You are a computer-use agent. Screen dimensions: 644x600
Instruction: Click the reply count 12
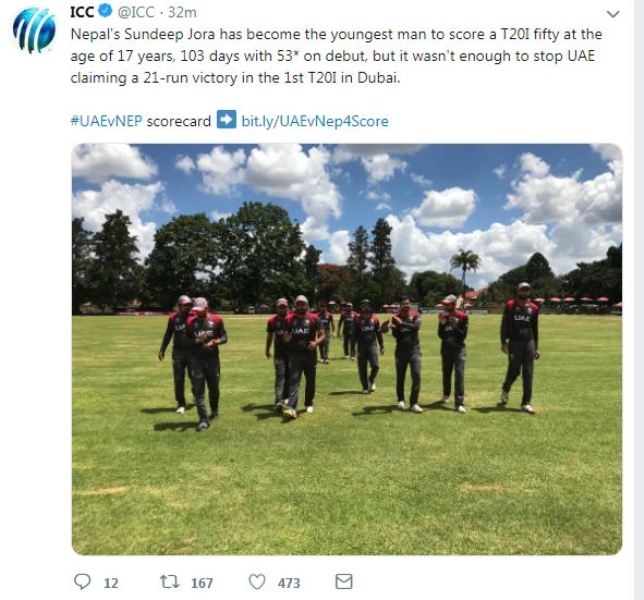[111, 583]
